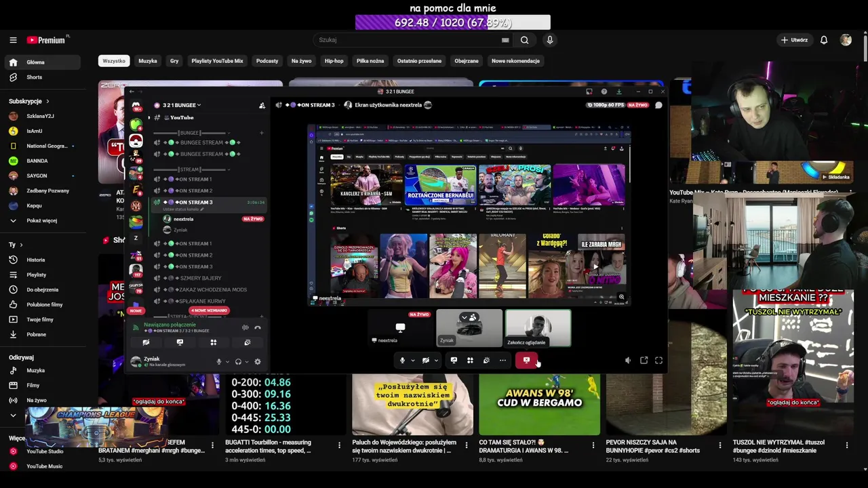This screenshot has width=868, height=488.
Task: Select the Muzyka filter chip
Action: point(148,61)
